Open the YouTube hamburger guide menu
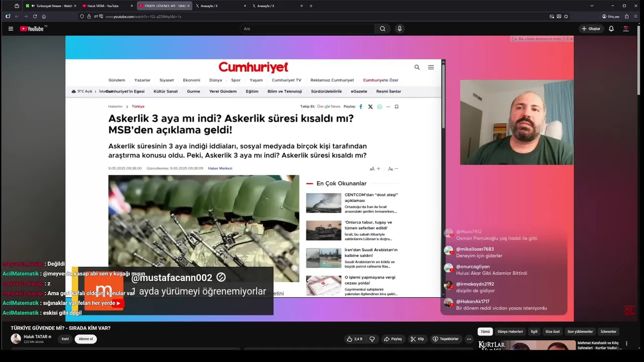This screenshot has height=362, width=644. coord(11,29)
